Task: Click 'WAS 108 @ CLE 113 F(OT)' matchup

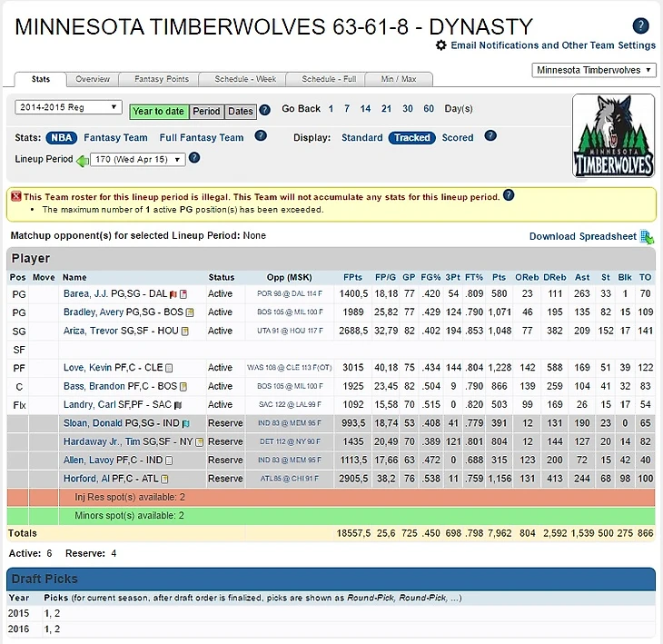Action: click(290, 368)
